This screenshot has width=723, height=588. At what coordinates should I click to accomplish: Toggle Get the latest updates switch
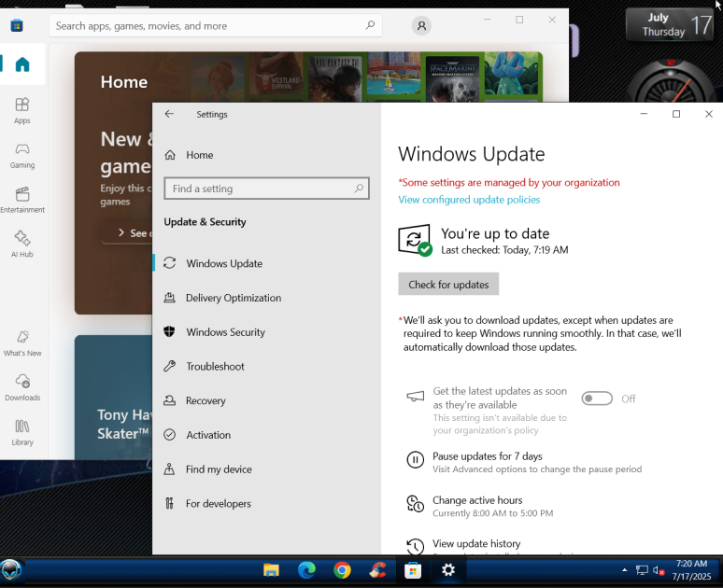(597, 399)
